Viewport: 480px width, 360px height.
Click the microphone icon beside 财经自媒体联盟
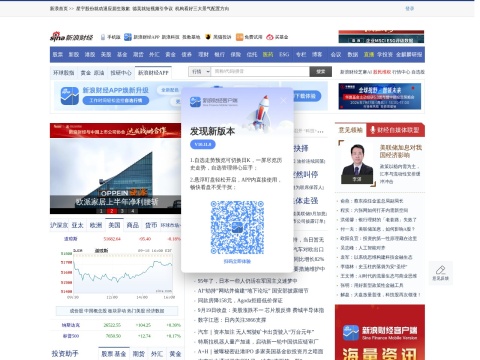(x=373, y=130)
